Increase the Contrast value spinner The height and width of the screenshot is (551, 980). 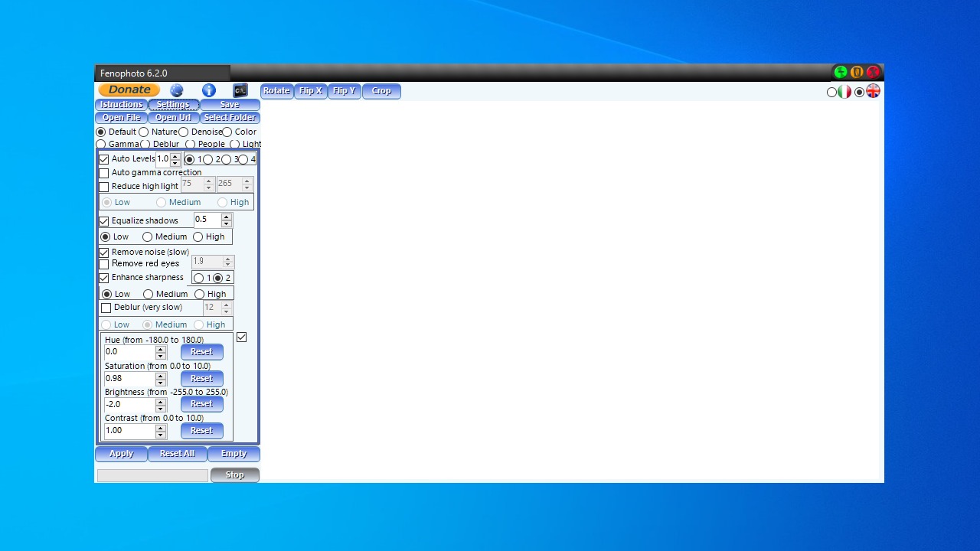(161, 427)
